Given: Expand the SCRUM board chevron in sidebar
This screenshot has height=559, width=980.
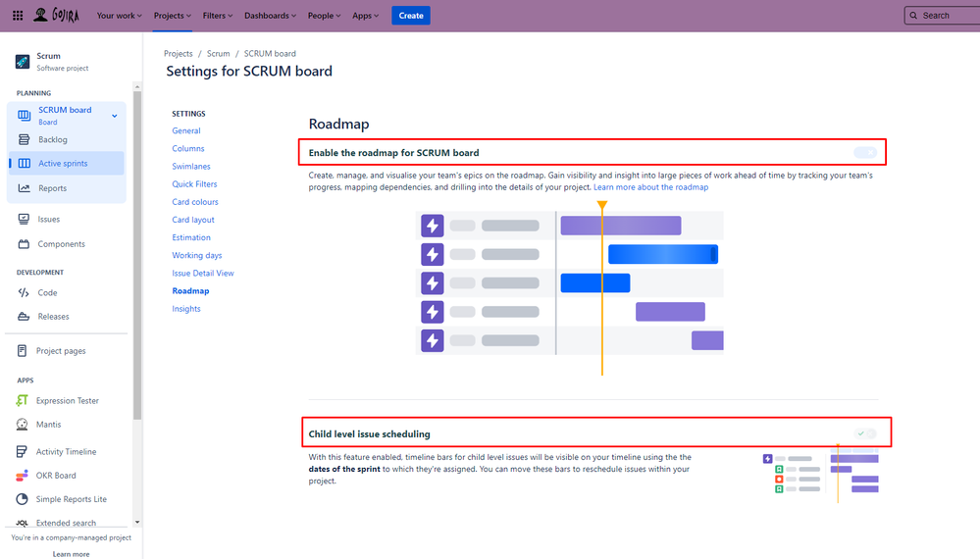Looking at the screenshot, I should click(115, 116).
